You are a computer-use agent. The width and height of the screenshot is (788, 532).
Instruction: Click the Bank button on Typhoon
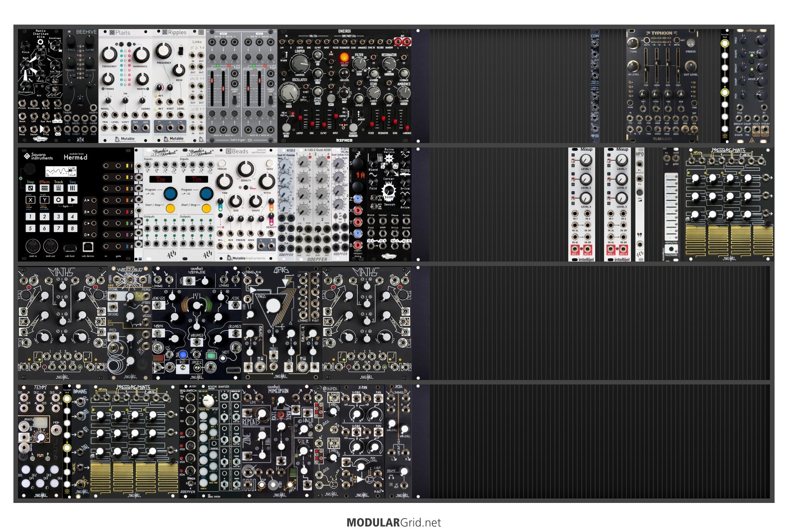point(630,103)
